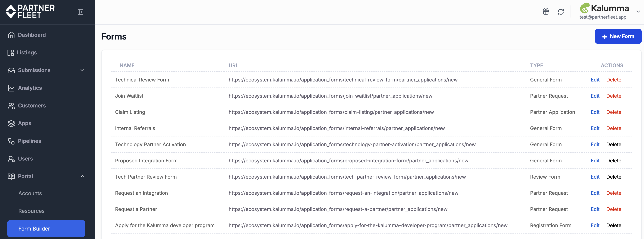Edit the Proposed Integration Form
Image resolution: width=644 pixels, height=239 pixels.
595,161
